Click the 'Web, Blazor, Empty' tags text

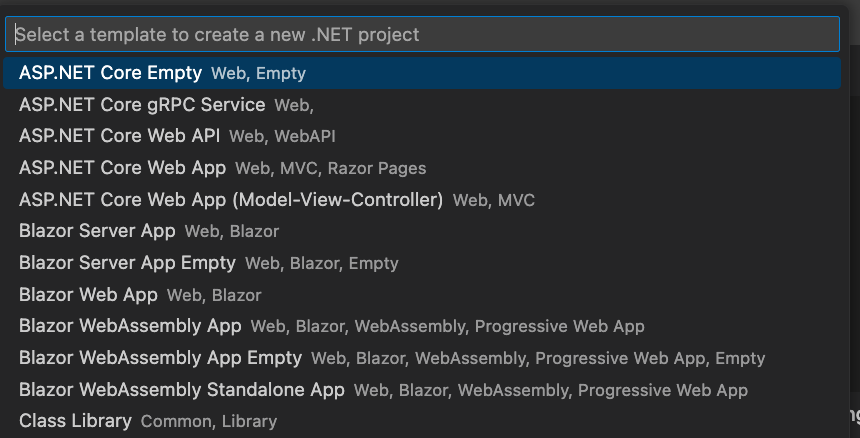point(322,264)
